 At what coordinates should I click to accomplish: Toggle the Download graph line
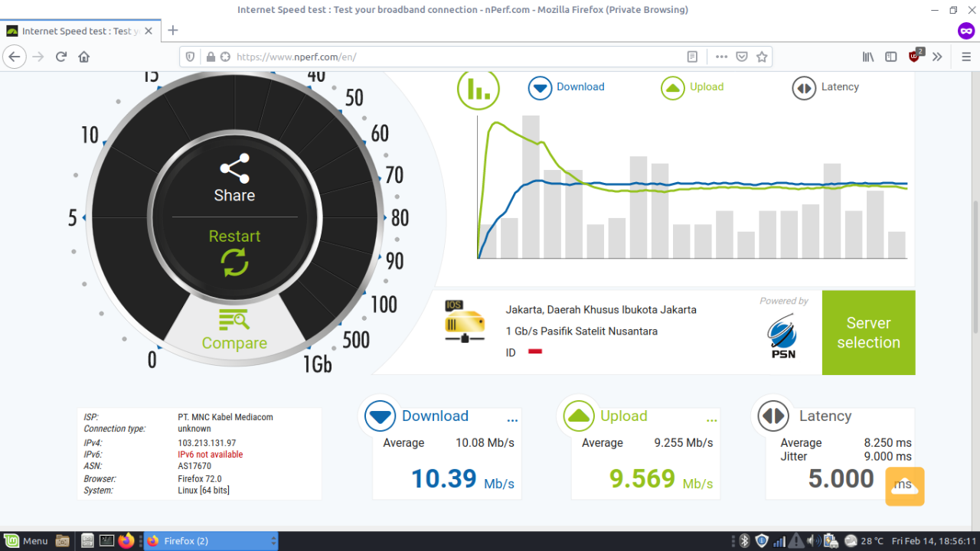(x=567, y=87)
